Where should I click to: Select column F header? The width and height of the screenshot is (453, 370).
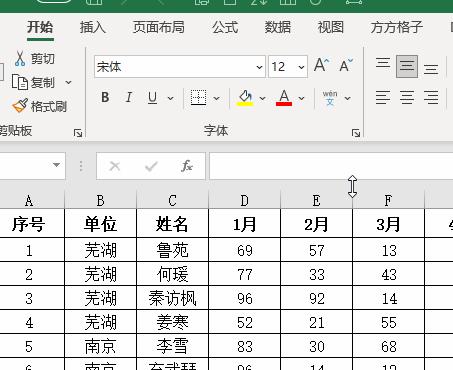(388, 201)
